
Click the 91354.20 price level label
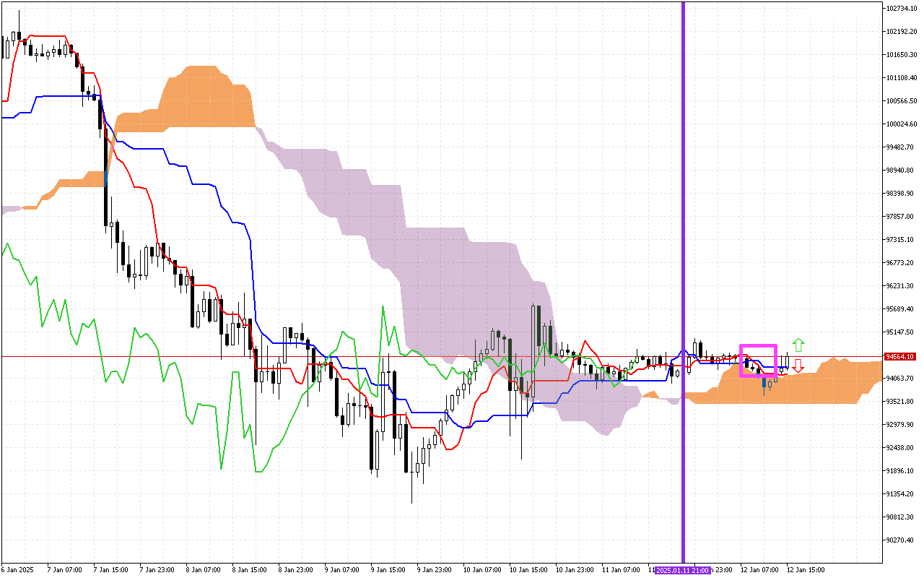click(901, 494)
